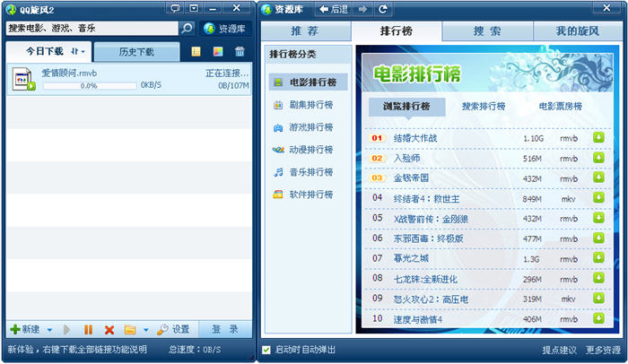628x364 pixels.
Task: Download 结婚大作战 using its green arrow icon
Action: (x=597, y=138)
